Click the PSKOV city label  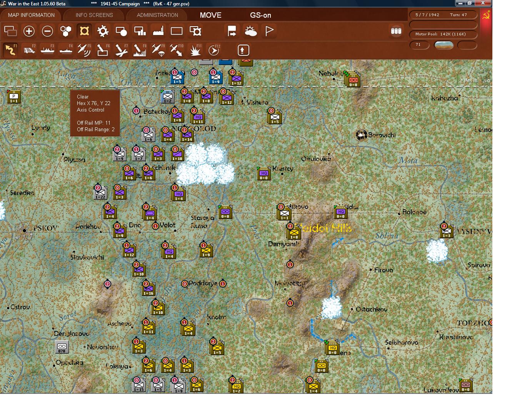[45, 228]
